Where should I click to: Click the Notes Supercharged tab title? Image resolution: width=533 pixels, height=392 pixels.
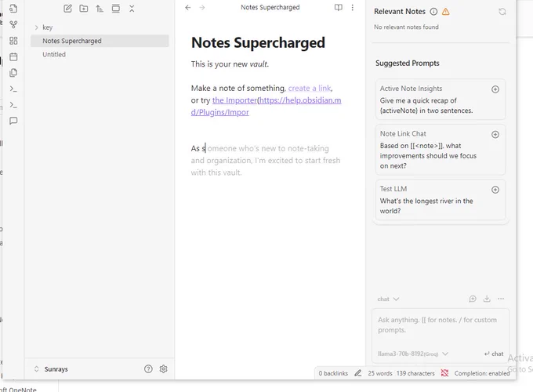[x=270, y=8]
